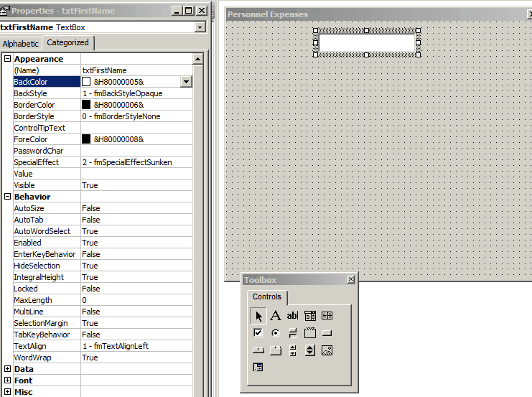Click the BorderColor black swatch
532x397 pixels.
pyautogui.click(x=86, y=105)
